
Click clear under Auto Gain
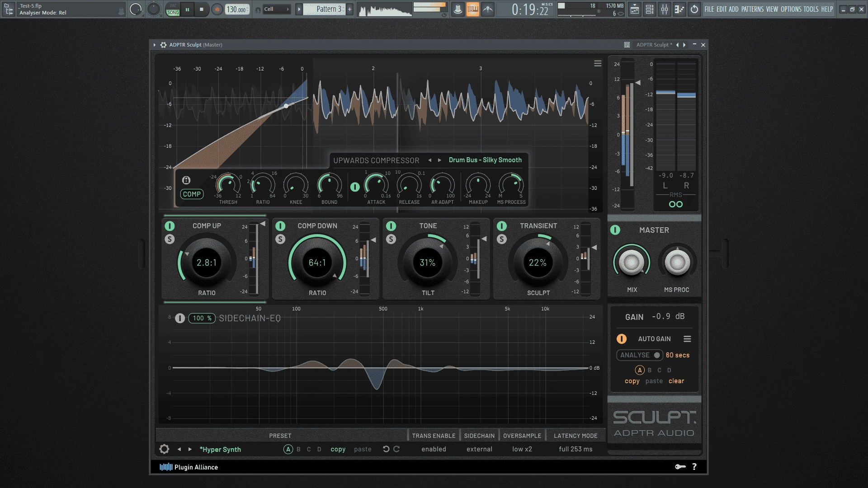pos(676,381)
